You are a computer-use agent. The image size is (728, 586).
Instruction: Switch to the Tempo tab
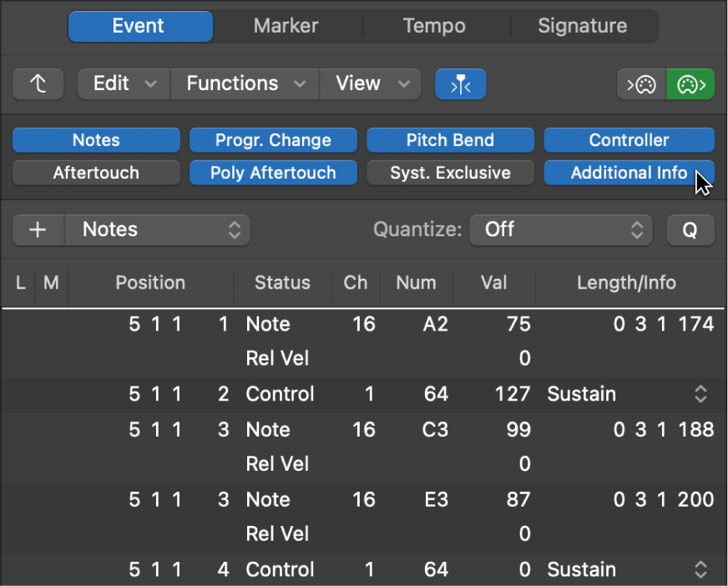(x=435, y=26)
